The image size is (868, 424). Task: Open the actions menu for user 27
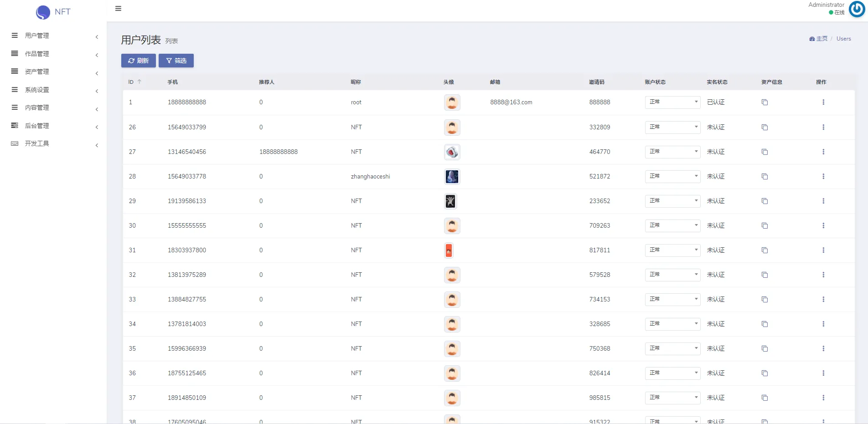point(823,152)
